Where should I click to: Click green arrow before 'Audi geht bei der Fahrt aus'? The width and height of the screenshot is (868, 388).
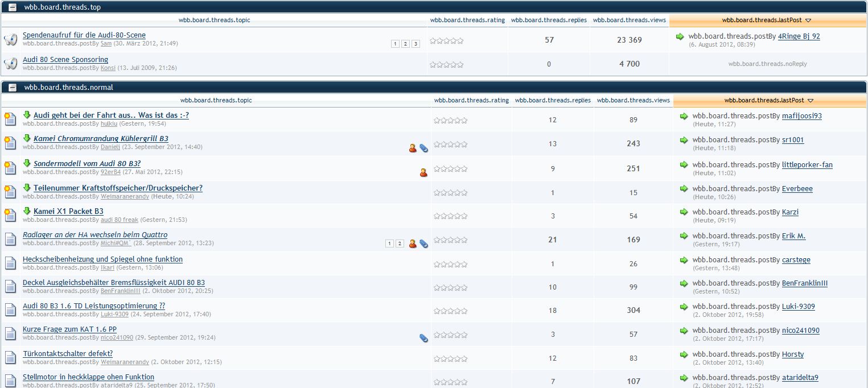coord(27,115)
